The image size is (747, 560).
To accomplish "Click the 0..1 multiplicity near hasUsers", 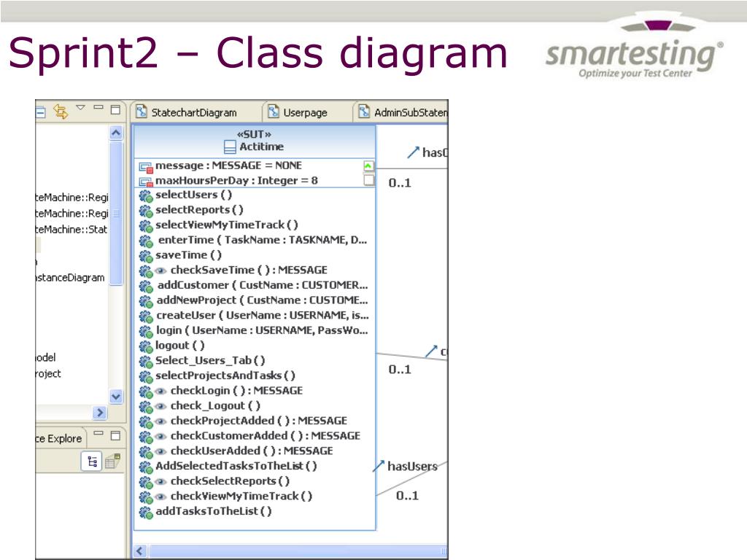I will 407,496.
